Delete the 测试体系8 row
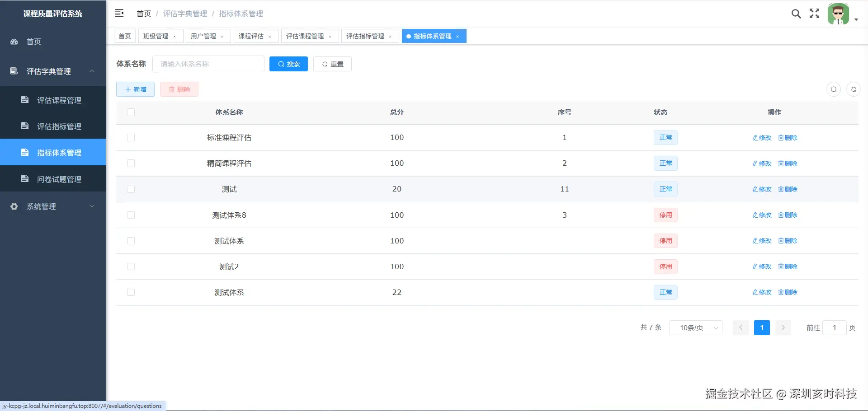Viewport: 868px width, 411px height. pyautogui.click(x=788, y=215)
